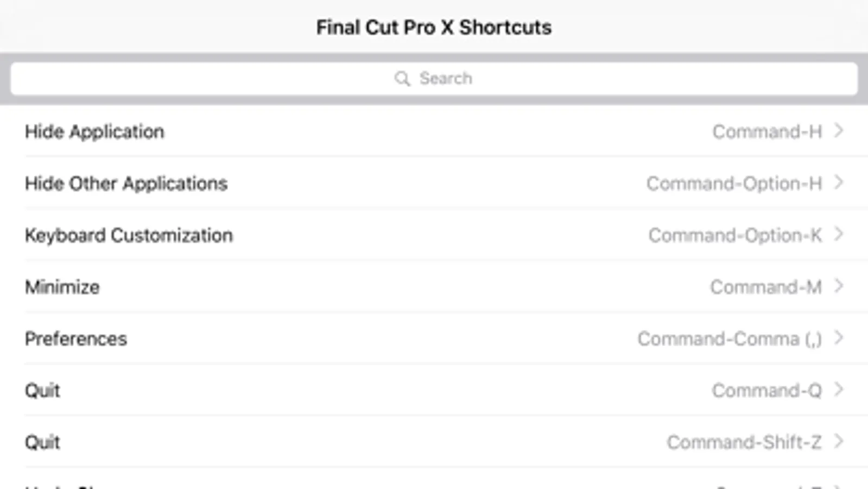Image resolution: width=868 pixels, height=489 pixels.
Task: Expand chevron beside Command-Option-K
Action: tap(839, 234)
